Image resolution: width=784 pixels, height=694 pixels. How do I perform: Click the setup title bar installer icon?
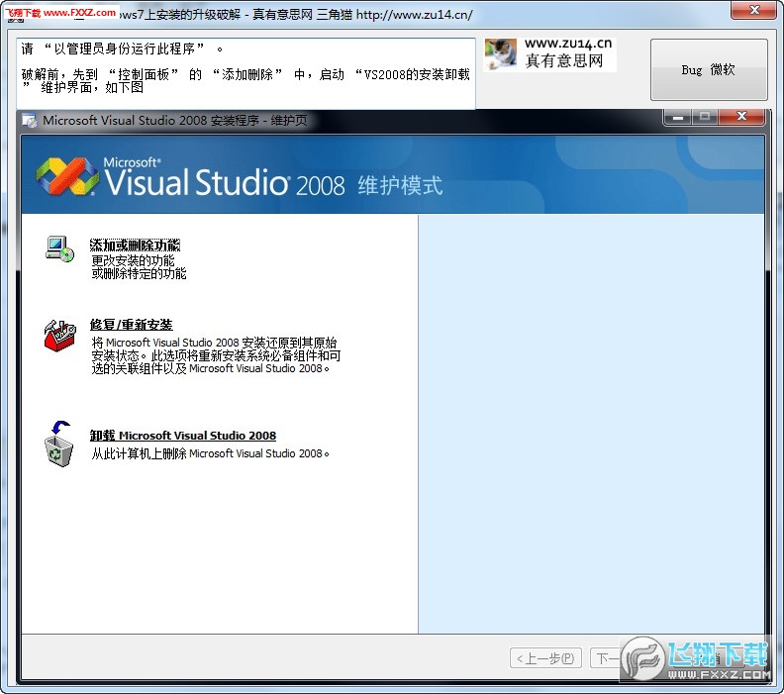point(30,121)
